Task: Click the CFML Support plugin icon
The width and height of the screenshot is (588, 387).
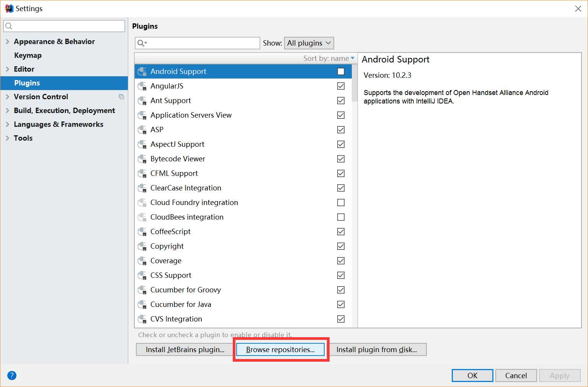Action: pos(142,174)
